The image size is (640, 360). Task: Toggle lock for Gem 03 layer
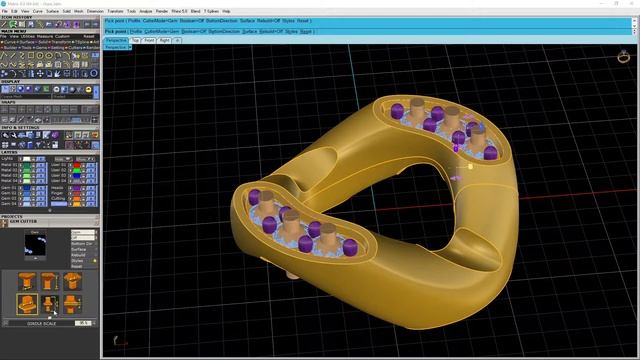pos(33,199)
